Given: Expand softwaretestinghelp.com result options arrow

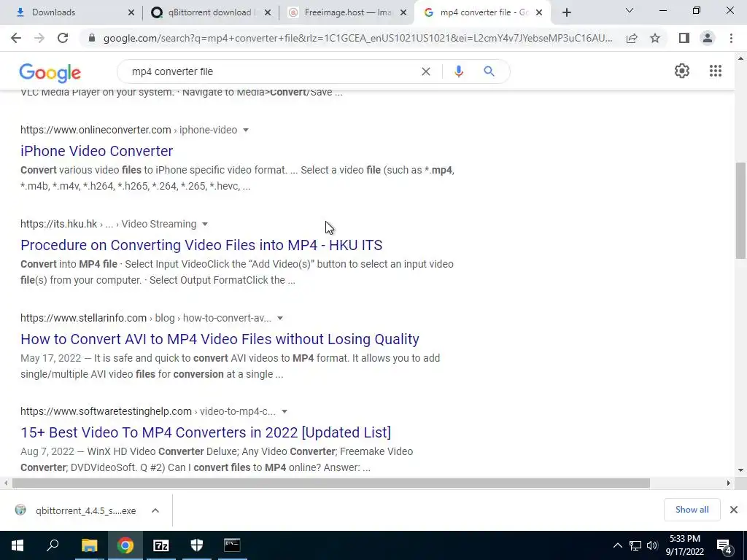Looking at the screenshot, I should pyautogui.click(x=285, y=411).
